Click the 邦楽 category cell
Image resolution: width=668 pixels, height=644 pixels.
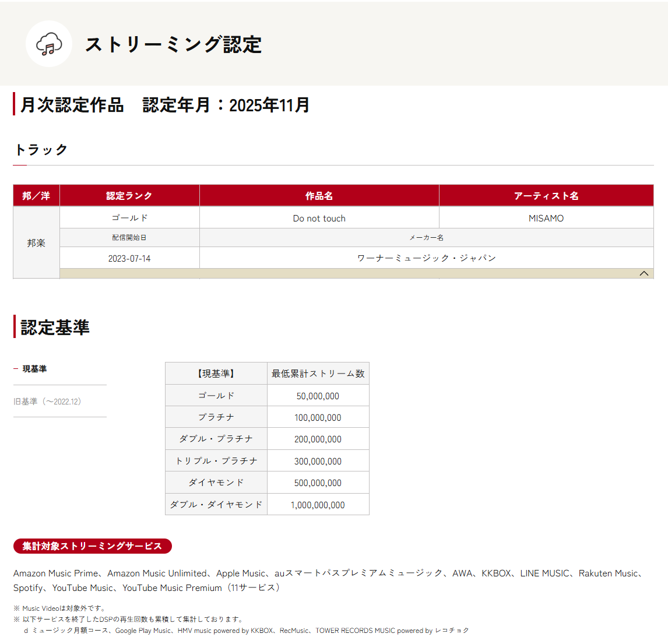click(36, 243)
